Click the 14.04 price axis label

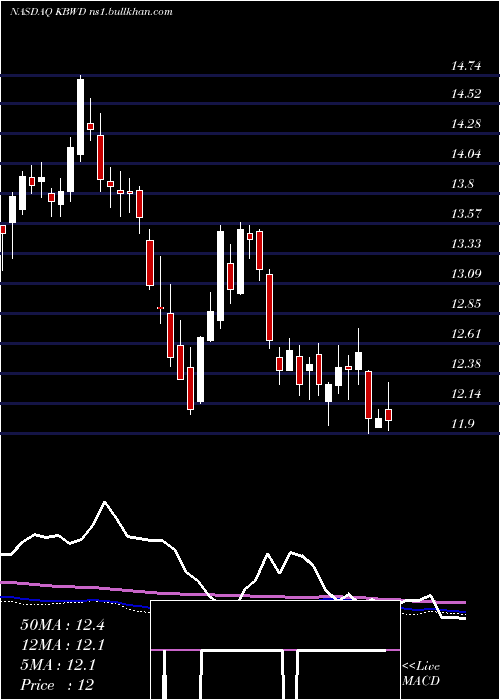466,154
